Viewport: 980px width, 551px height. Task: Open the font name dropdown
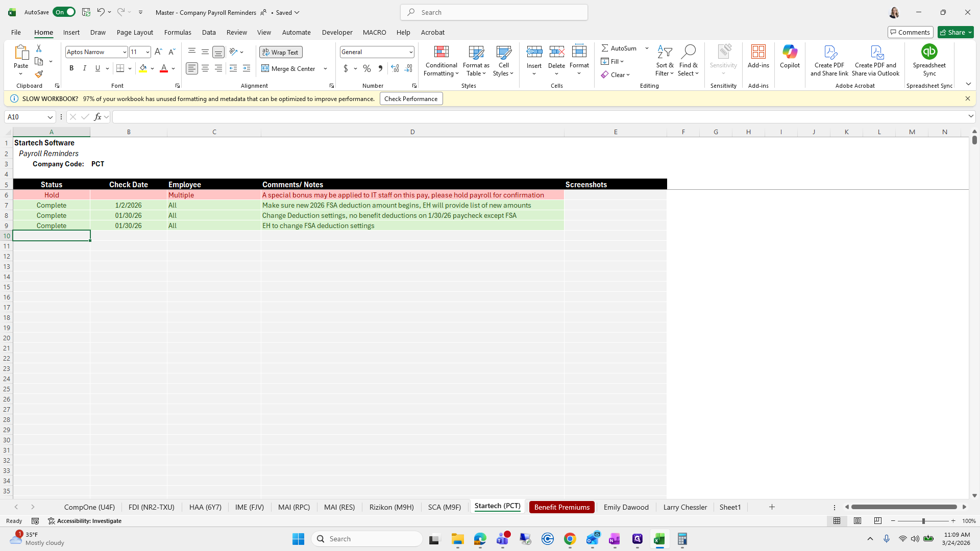124,52
